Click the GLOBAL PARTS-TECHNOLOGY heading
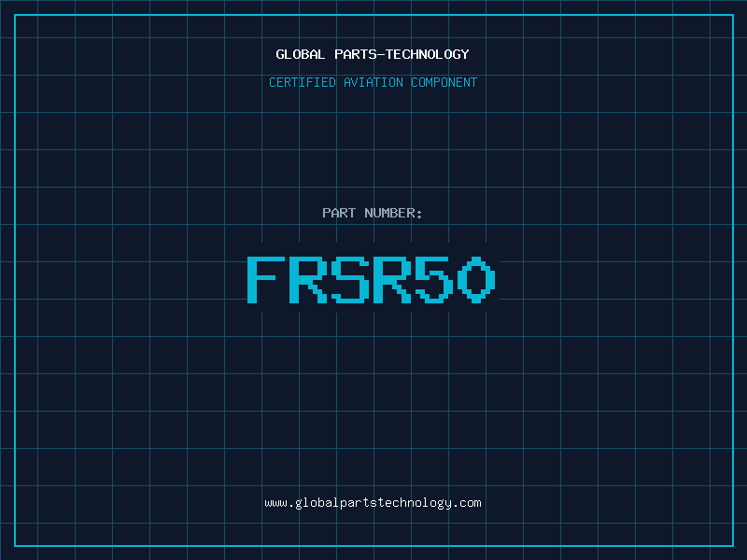 373,54
